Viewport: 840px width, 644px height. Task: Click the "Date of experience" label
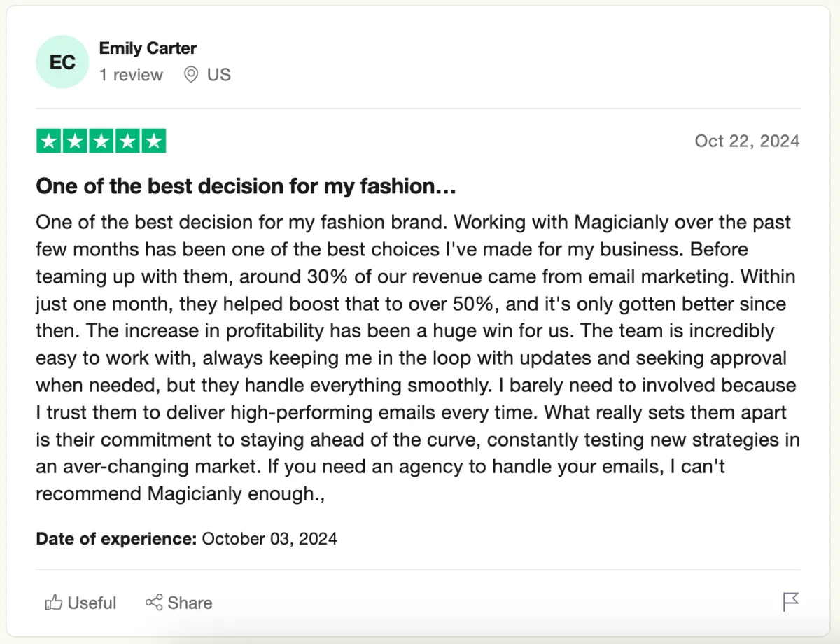click(116, 539)
